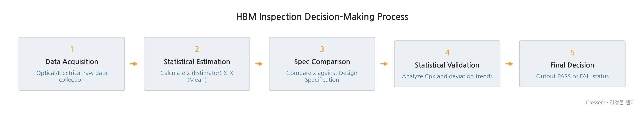Click 'Analyze Cpk and deviation trends' text
The image size is (644, 115).
[x=447, y=76]
